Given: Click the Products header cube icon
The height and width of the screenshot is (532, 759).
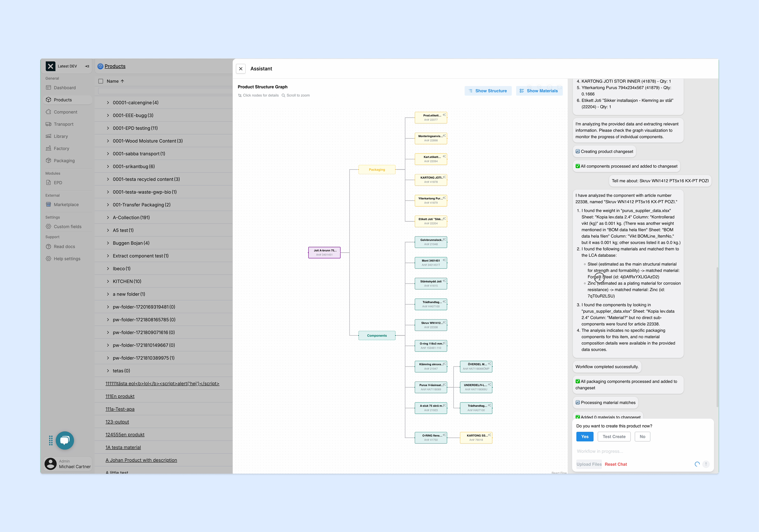Looking at the screenshot, I should coord(100,66).
